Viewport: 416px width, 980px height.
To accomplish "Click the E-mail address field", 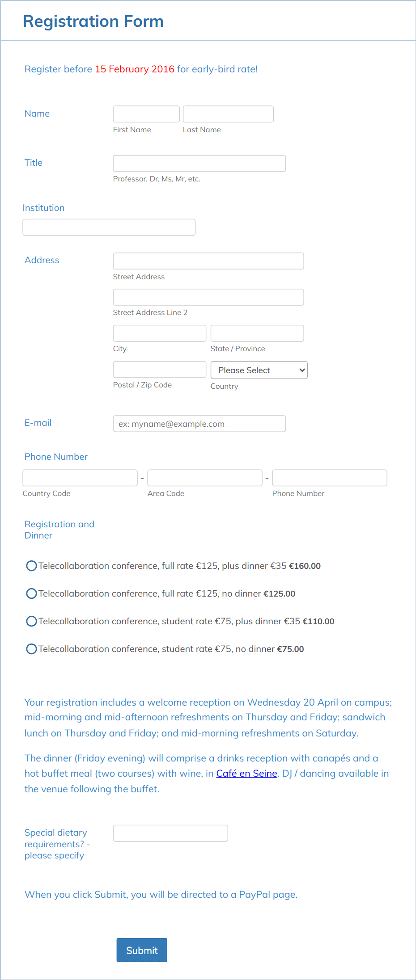I will 199,424.
